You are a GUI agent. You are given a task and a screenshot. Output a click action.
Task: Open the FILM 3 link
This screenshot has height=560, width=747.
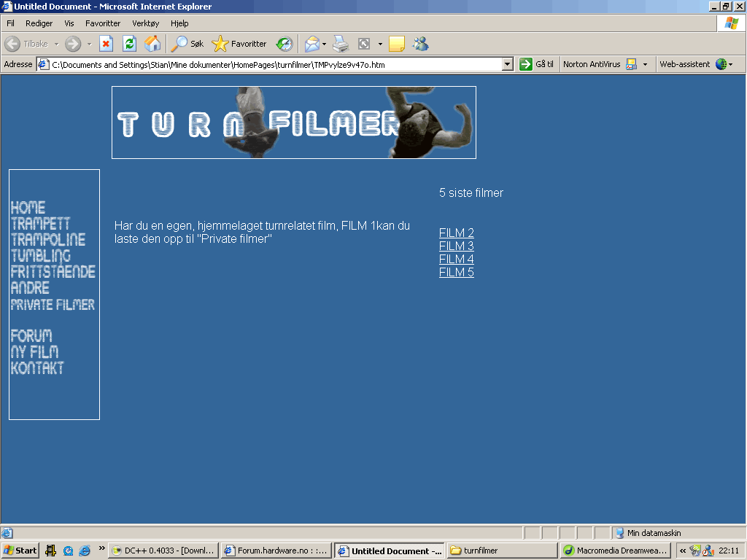pos(457,246)
